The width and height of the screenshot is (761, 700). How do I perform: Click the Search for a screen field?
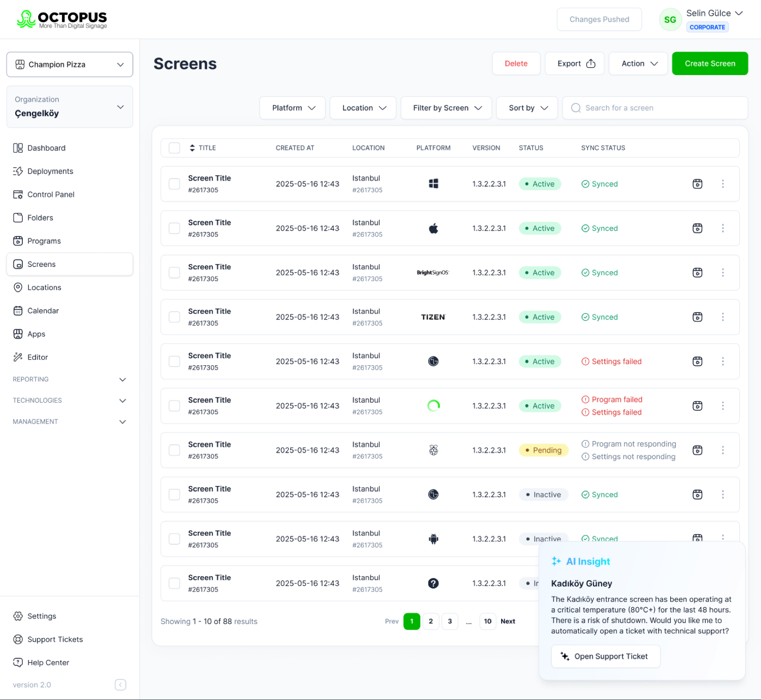click(655, 108)
